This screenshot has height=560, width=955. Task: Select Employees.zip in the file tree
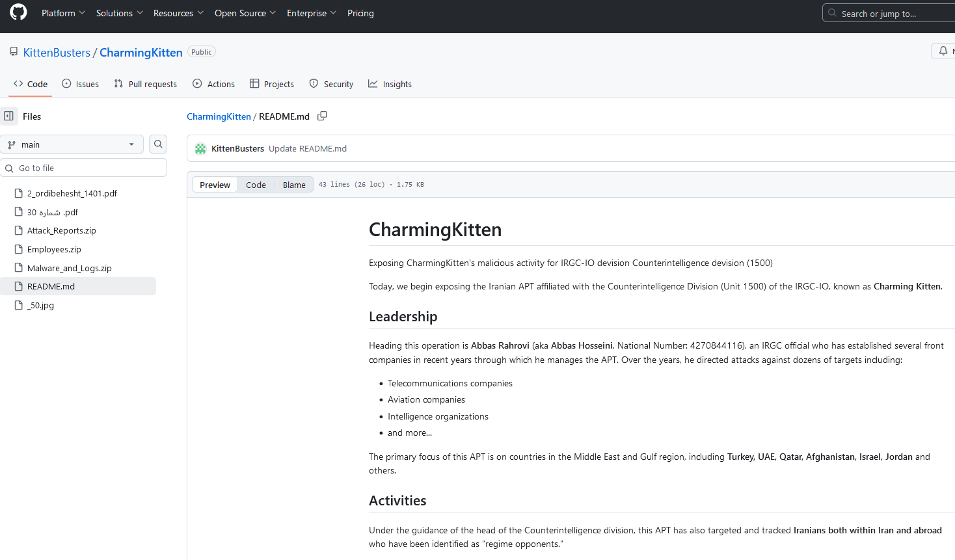54,250
